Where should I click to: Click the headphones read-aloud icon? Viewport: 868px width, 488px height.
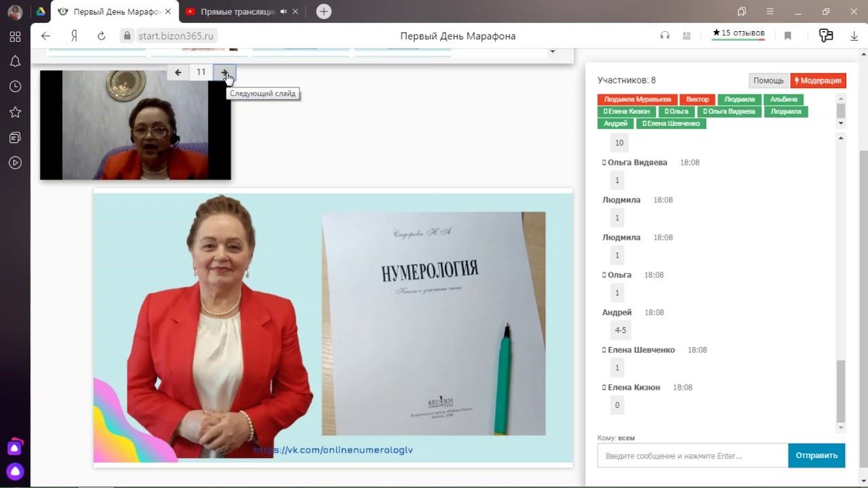click(665, 36)
